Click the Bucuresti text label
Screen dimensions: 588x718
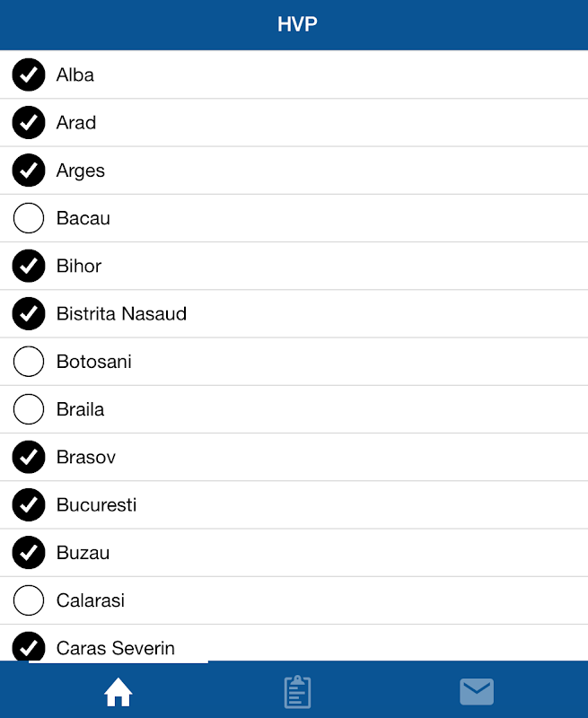[96, 505]
